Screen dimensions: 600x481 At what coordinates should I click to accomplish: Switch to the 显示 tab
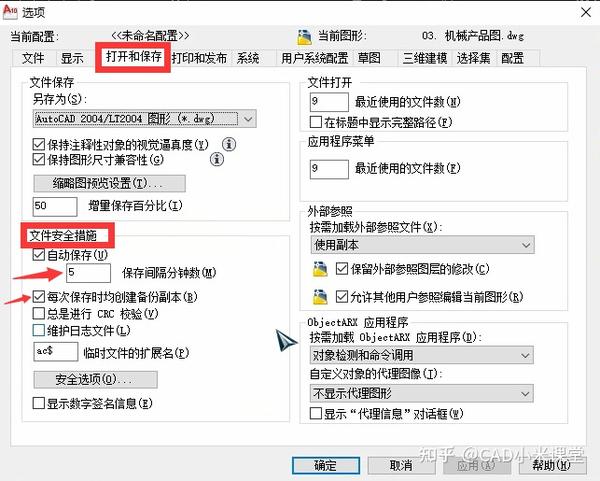[72, 58]
